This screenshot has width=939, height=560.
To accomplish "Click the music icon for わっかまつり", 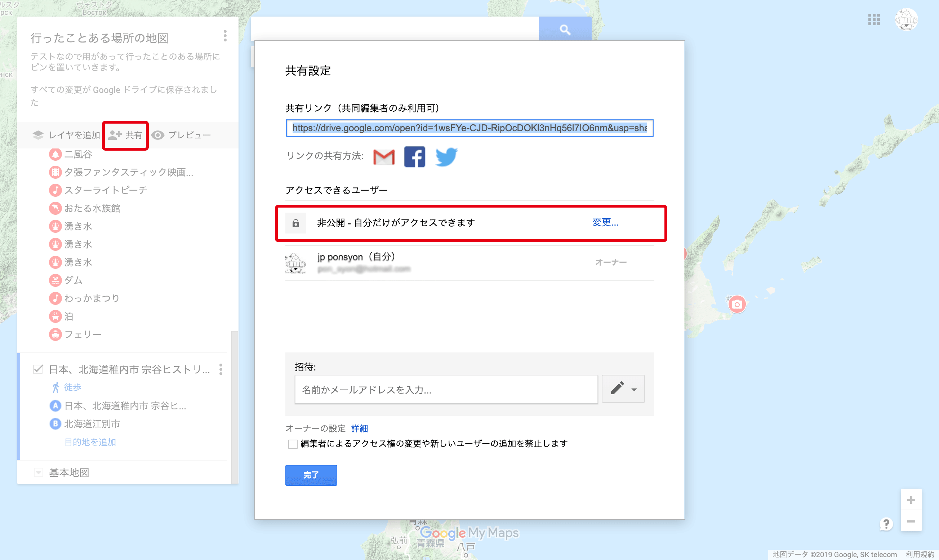I will (x=55, y=298).
